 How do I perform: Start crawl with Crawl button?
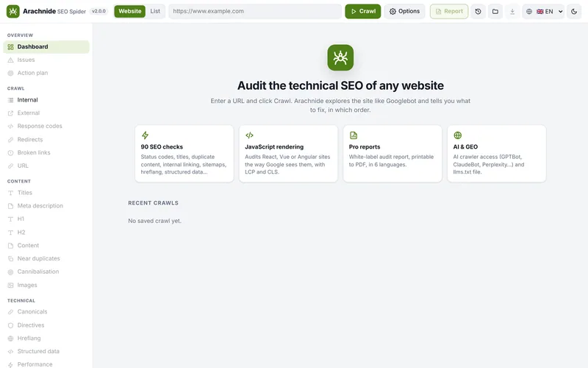click(363, 11)
